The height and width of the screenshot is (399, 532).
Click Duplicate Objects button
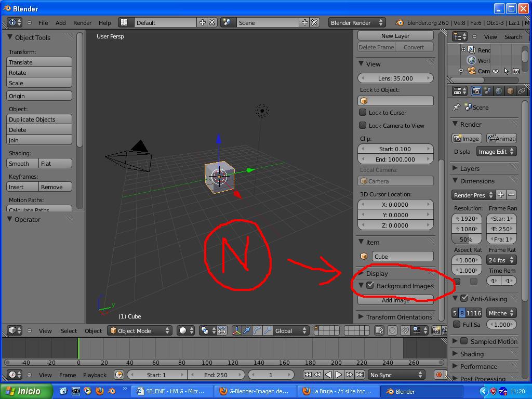click(x=39, y=119)
